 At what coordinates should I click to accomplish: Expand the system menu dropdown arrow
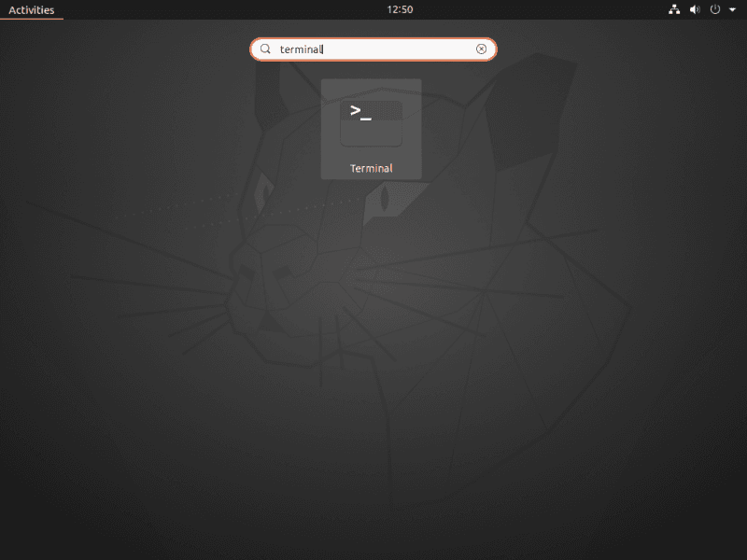(x=732, y=9)
